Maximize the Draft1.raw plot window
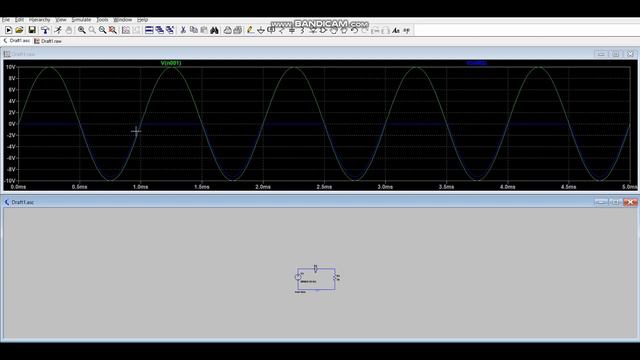Image resolution: width=640 pixels, height=360 pixels. pyautogui.click(x=616, y=54)
